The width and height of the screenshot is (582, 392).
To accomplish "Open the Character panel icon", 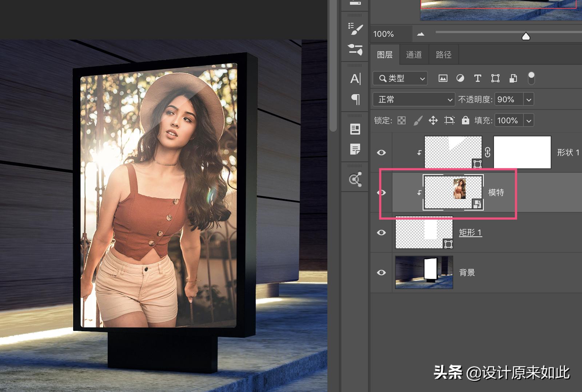I will 355,79.
